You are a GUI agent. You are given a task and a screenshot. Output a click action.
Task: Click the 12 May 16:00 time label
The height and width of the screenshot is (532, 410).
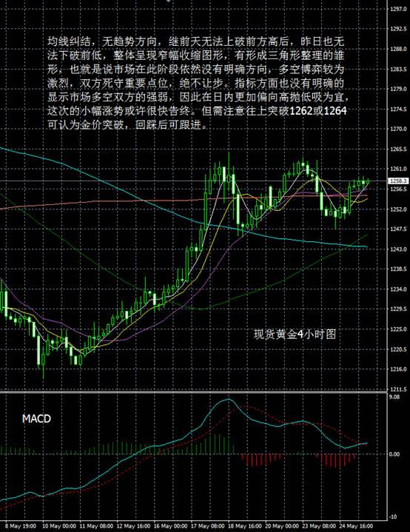pyautogui.click(x=133, y=526)
